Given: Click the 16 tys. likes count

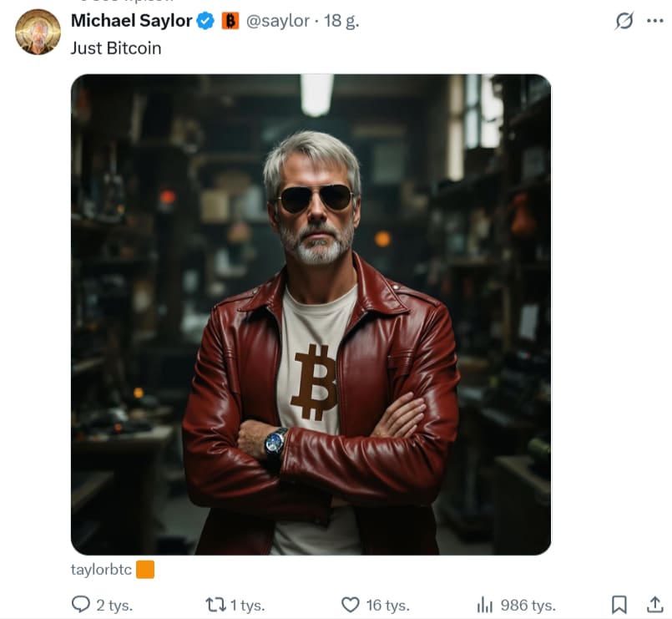Looking at the screenshot, I should tap(386, 605).
